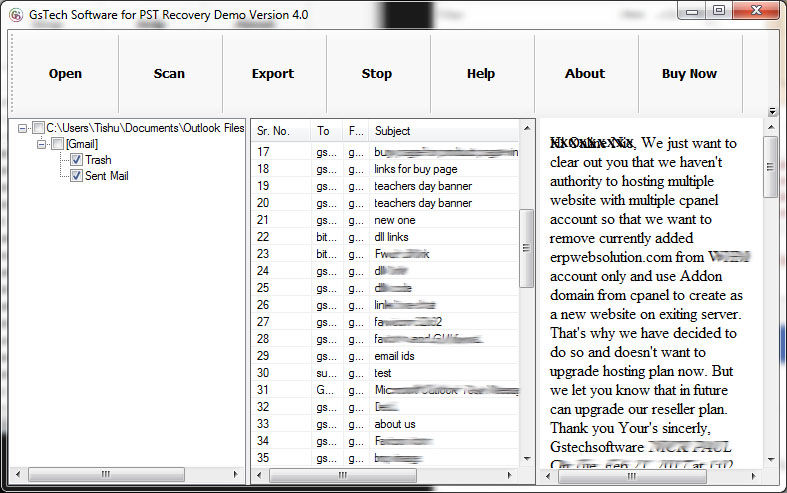Select row 33 about us
The width and height of the screenshot is (787, 493).
pos(385,424)
